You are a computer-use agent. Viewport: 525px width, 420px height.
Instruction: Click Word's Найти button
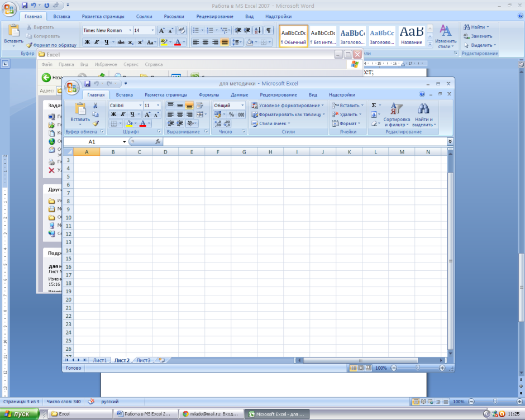coord(476,27)
